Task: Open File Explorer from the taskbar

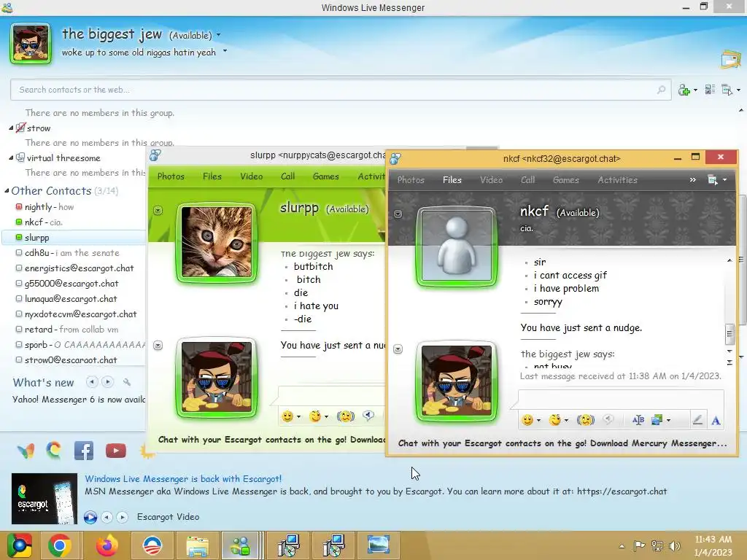Action: click(x=198, y=545)
